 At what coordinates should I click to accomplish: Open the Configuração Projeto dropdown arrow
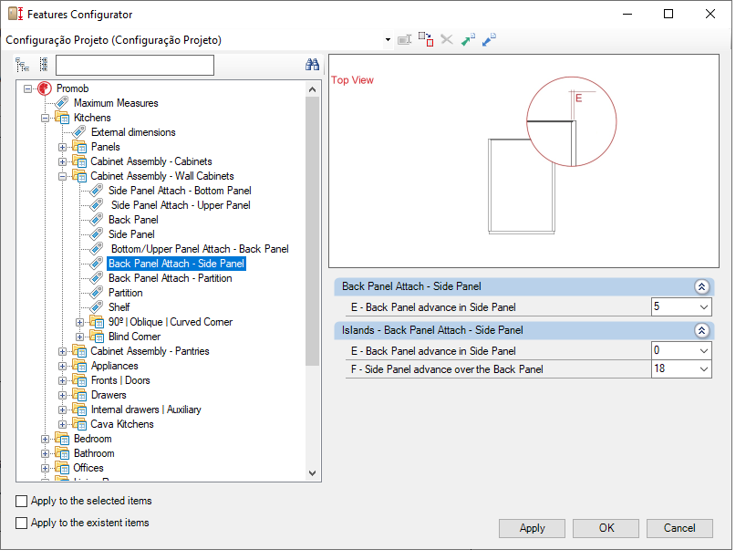pos(389,40)
